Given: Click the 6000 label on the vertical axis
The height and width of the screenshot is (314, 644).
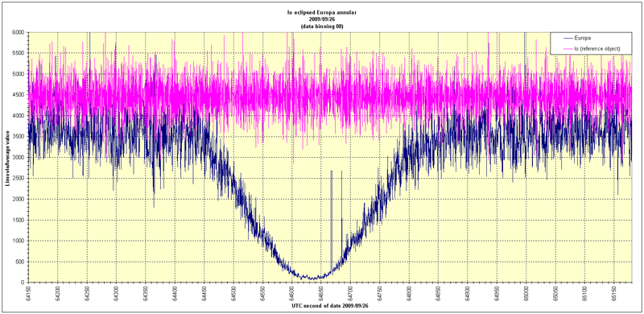Looking at the screenshot, I should (20, 32).
